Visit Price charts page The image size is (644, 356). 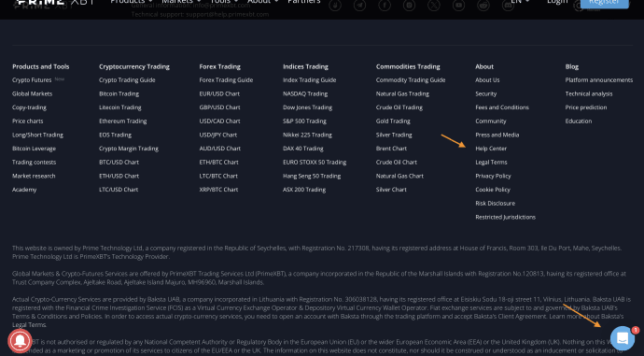(x=27, y=121)
